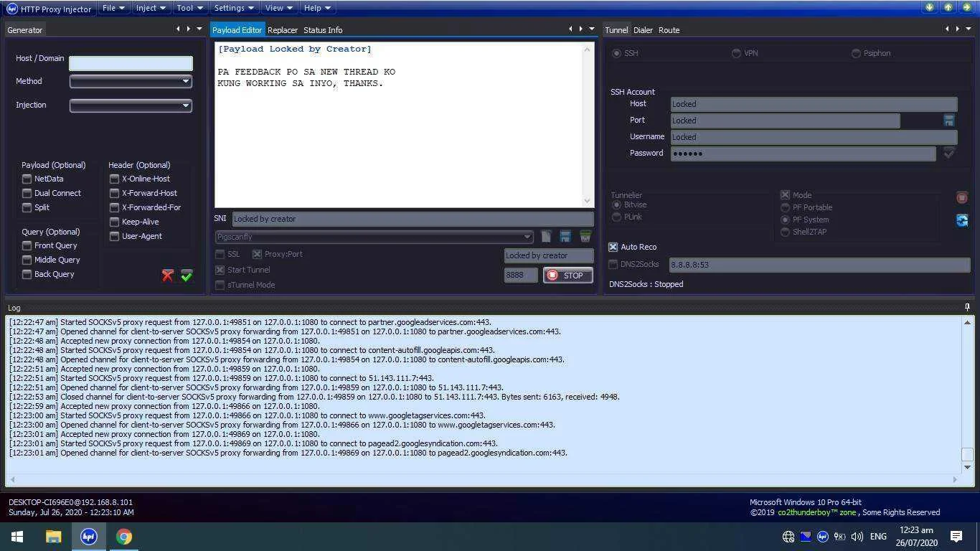
Task: Open the notification action center
Action: point(956,536)
